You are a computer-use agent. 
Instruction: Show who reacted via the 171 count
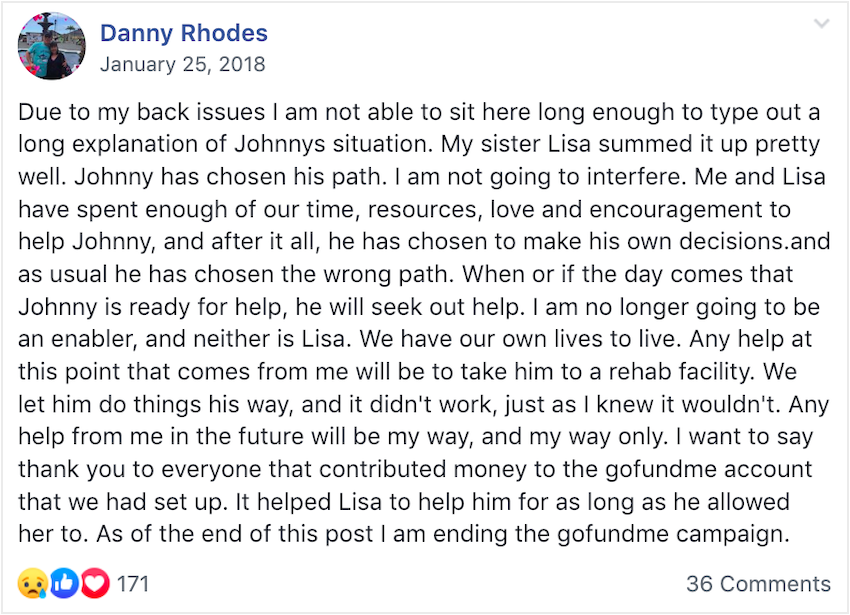133,584
